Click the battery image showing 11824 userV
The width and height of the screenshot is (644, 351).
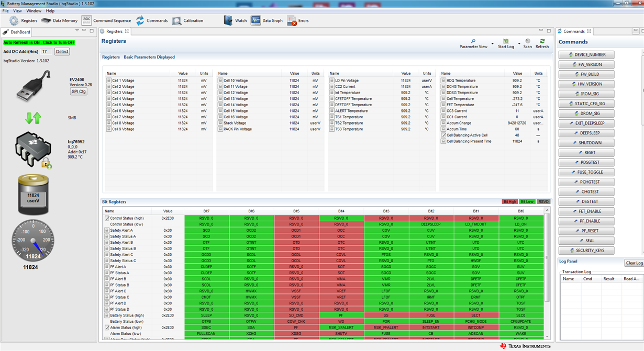(33, 195)
